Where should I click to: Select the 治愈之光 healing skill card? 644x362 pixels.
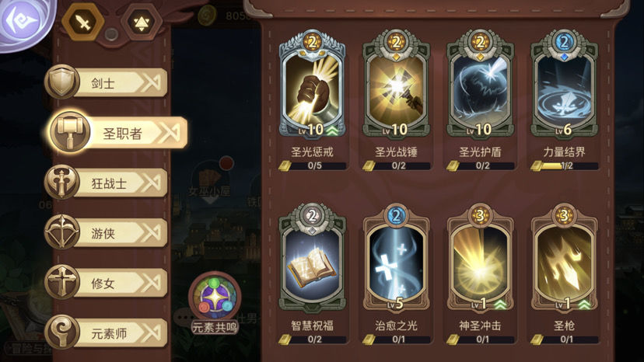pos(397,259)
